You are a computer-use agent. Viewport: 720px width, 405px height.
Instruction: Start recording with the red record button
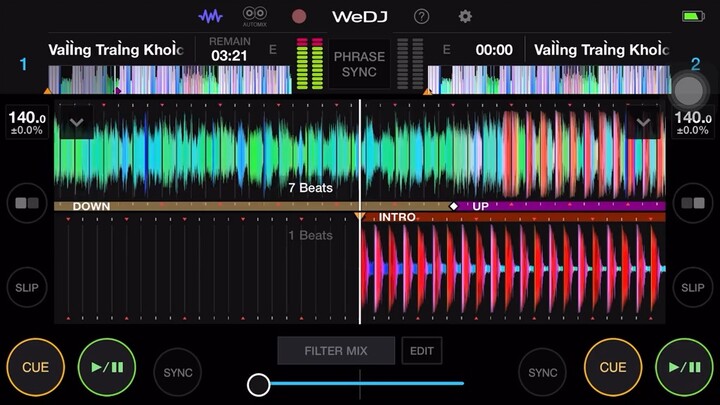point(299,17)
